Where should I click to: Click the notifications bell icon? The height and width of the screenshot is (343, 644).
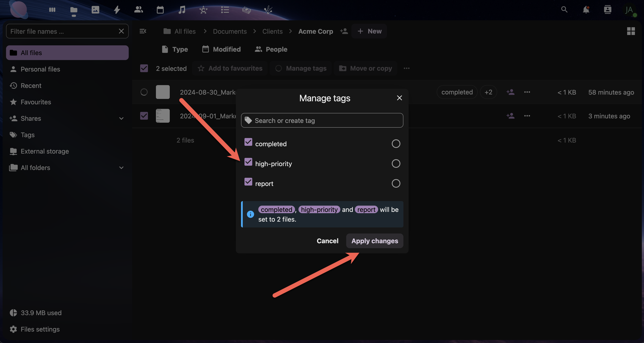(586, 10)
